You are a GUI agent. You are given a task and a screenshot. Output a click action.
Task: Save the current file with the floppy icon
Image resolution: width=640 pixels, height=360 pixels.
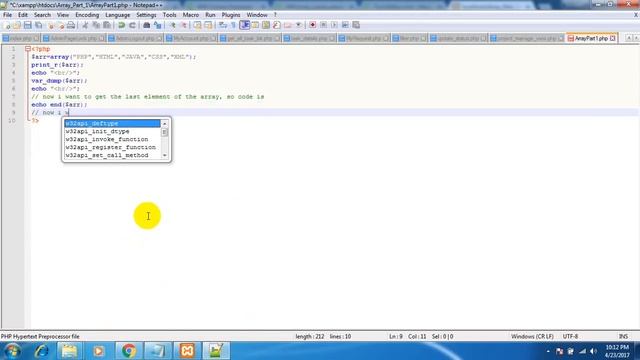pyautogui.click(x=28, y=25)
